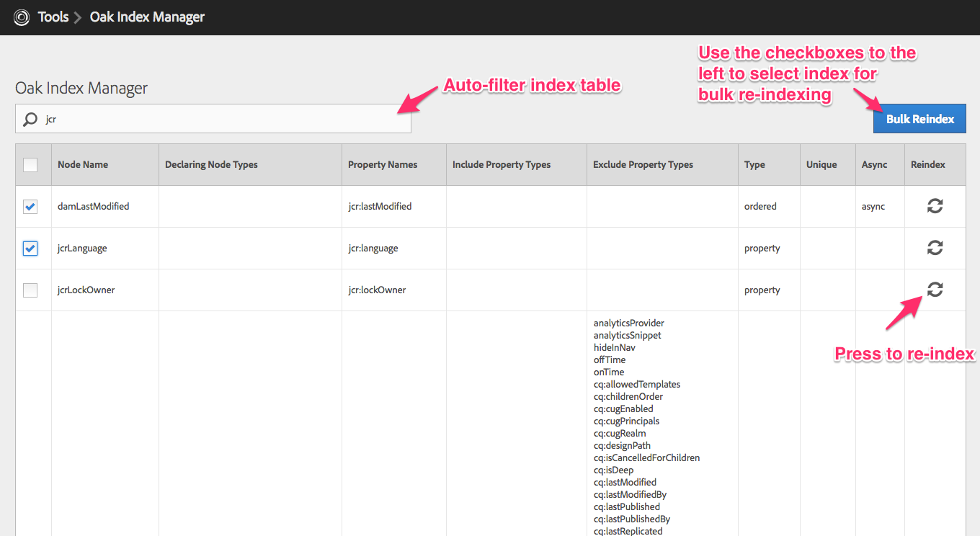Click the analyticsSnippet excluded property

pyautogui.click(x=628, y=335)
